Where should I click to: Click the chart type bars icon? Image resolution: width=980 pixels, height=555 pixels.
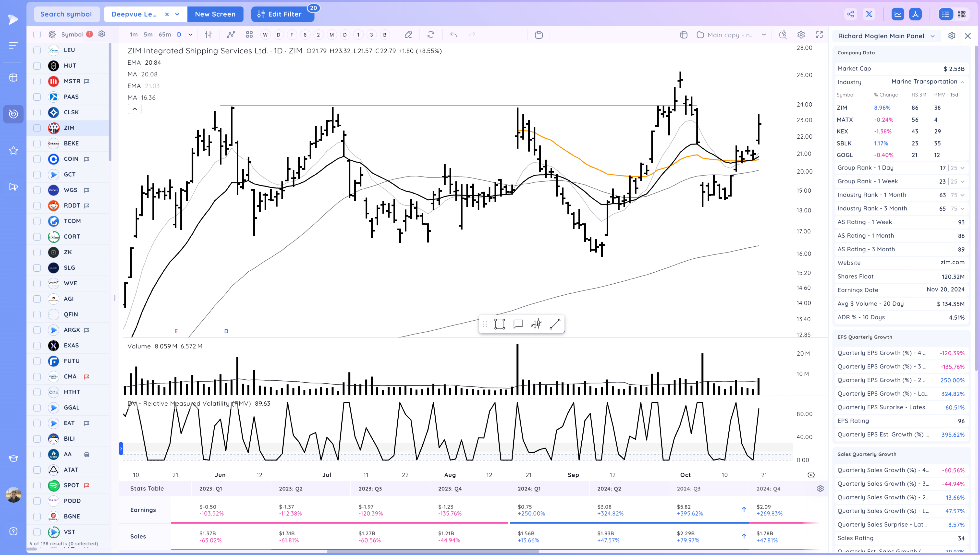(x=208, y=35)
